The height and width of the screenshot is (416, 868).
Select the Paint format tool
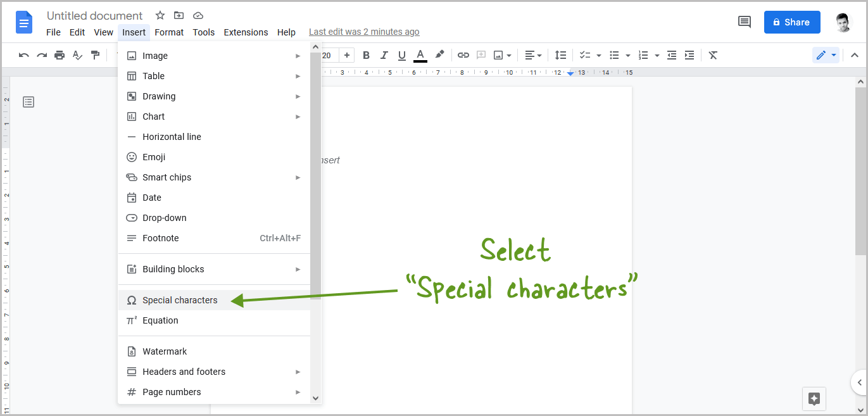point(96,55)
